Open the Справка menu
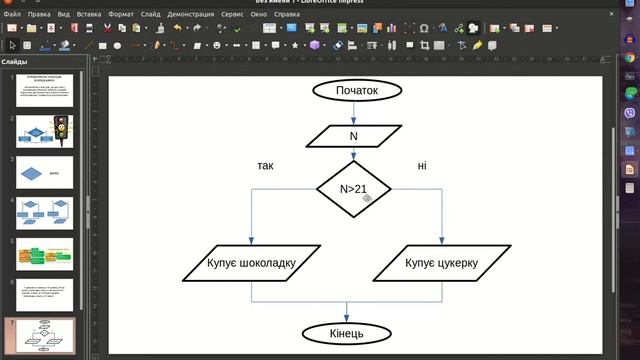Screen dimensions: 640x360 [287, 14]
